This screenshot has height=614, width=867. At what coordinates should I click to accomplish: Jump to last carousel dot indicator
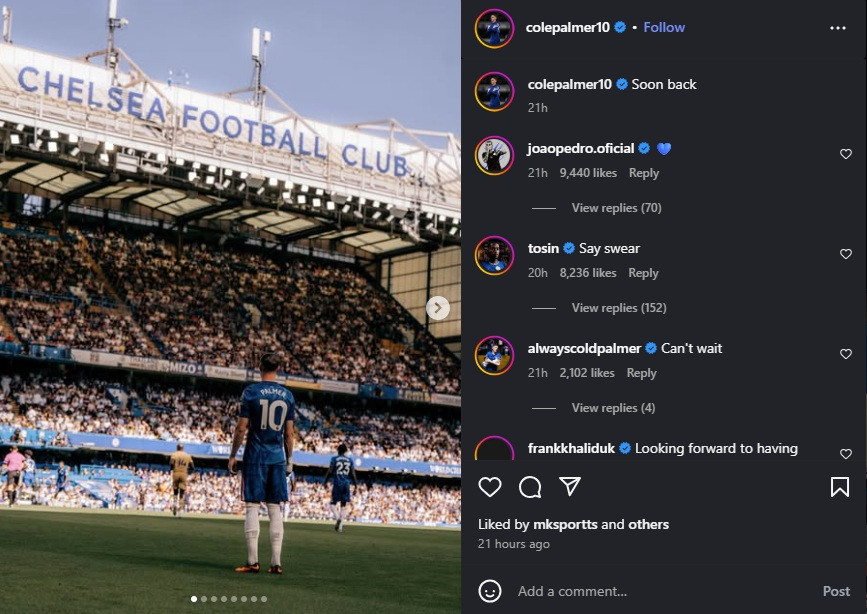pyautogui.click(x=264, y=599)
